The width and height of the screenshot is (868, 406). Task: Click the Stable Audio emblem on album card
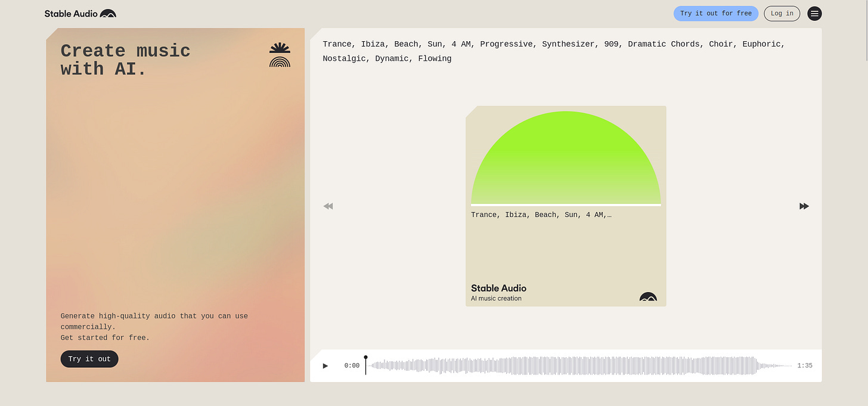[648, 297]
